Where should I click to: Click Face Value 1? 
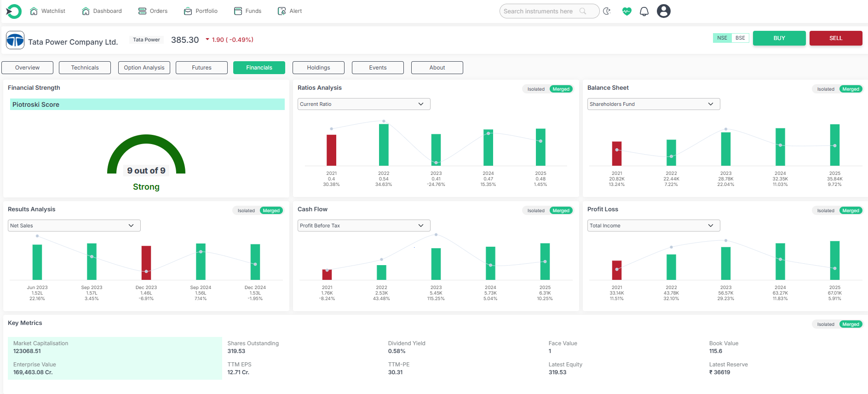click(550, 351)
